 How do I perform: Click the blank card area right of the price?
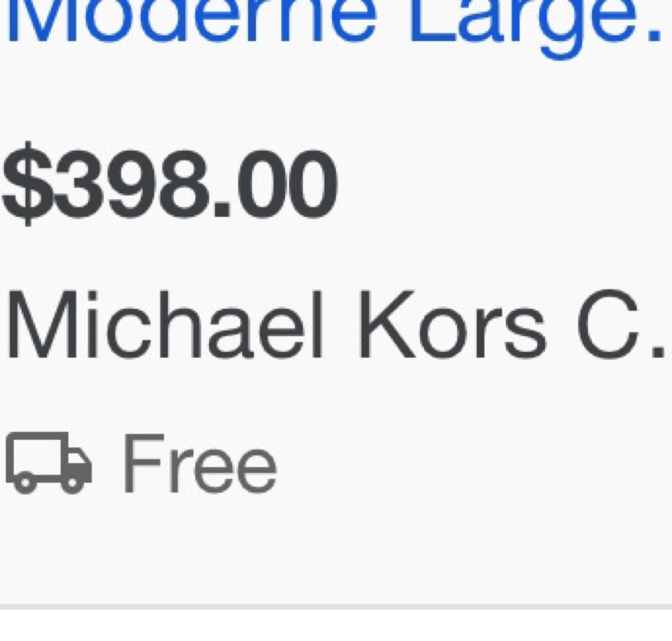(x=504, y=184)
